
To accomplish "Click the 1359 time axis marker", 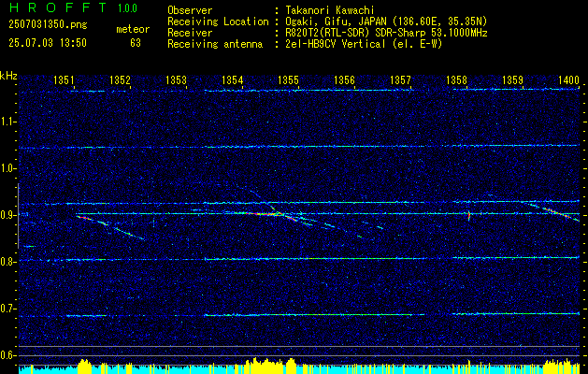I will [x=512, y=79].
